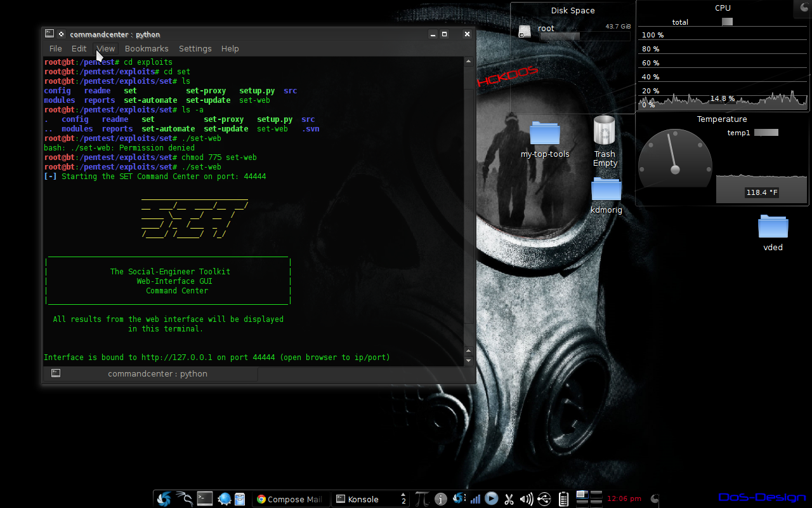The height and width of the screenshot is (508, 812).
Task: Open the Edit menu in Konsole
Action: pos(79,48)
